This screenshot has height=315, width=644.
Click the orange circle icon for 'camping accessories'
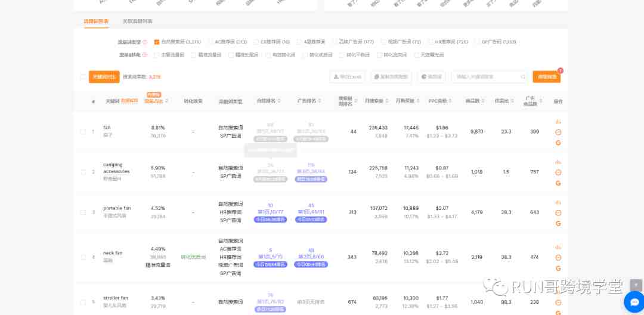558,172
